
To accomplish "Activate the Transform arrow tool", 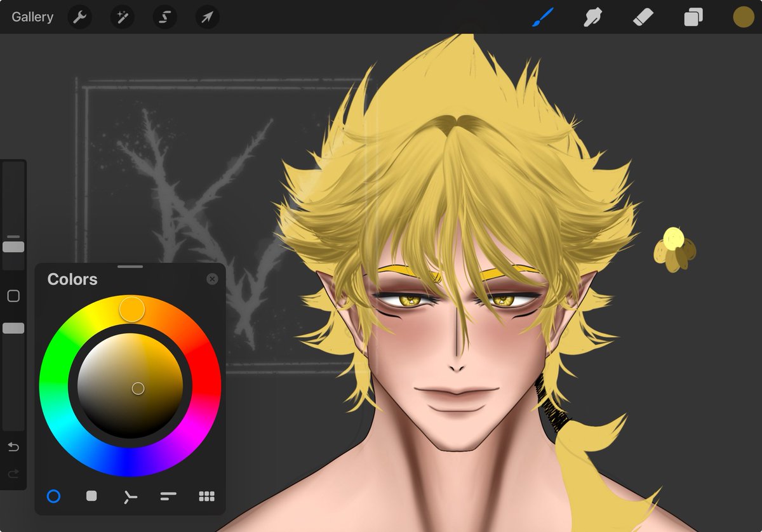I will pos(207,17).
